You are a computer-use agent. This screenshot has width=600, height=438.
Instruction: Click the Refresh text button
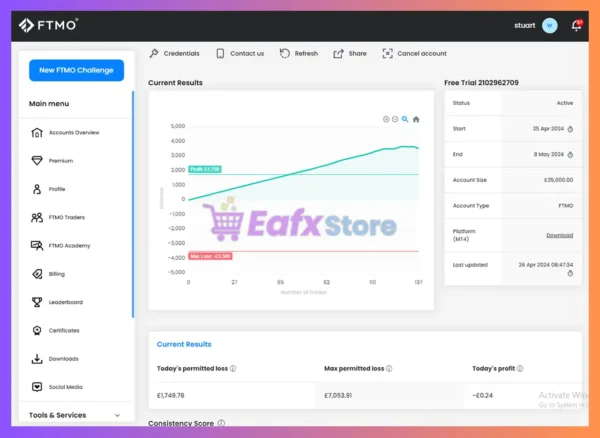click(306, 54)
